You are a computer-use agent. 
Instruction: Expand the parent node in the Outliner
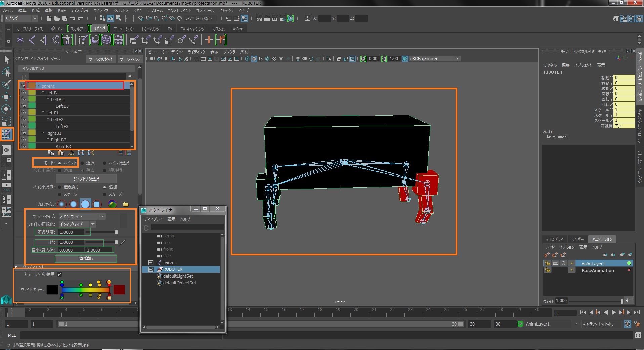151,263
